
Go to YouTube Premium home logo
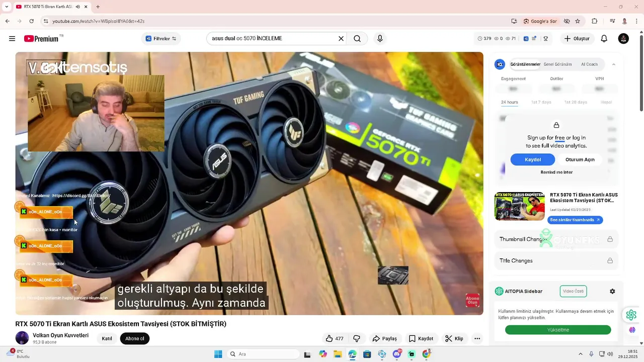click(42, 39)
